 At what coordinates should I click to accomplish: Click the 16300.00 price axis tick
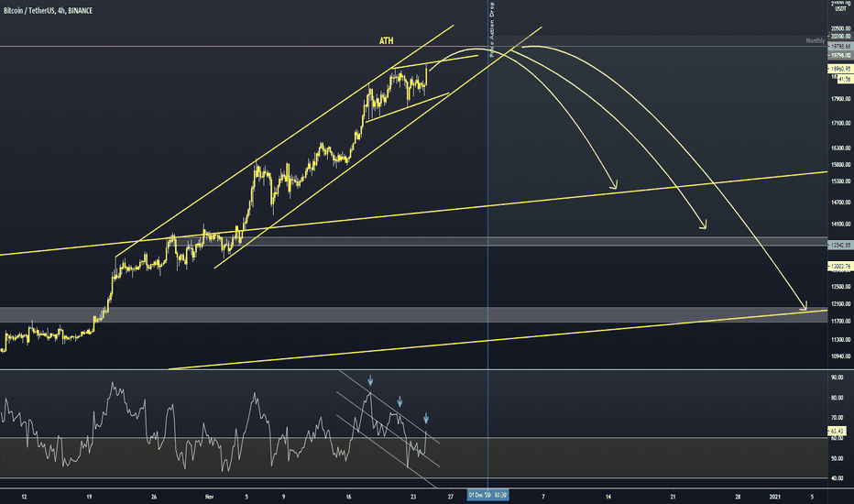[x=841, y=148]
